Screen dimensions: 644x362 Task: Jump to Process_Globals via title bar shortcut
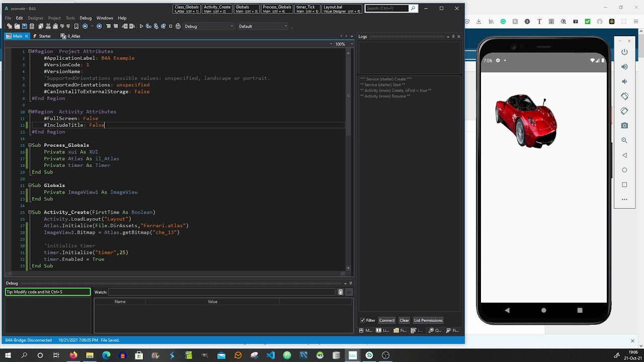[277, 9]
